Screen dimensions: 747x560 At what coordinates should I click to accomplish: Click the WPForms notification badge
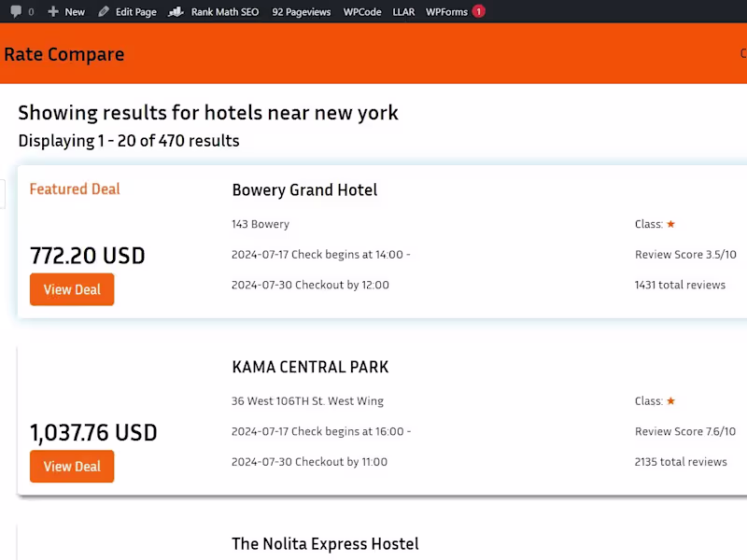[478, 12]
